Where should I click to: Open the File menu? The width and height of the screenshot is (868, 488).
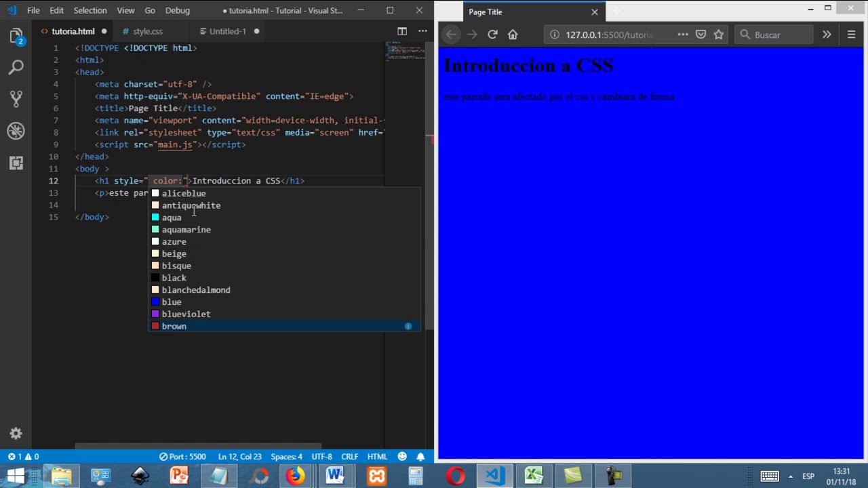point(33,10)
